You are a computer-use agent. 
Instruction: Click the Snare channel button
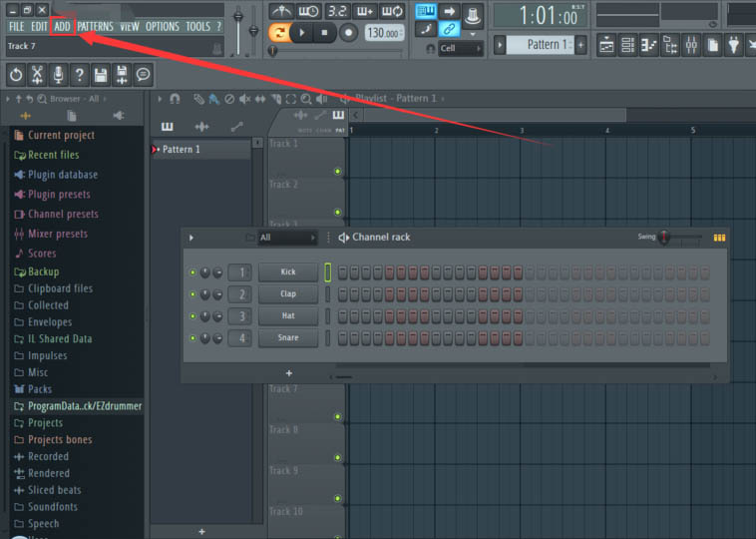tap(288, 337)
